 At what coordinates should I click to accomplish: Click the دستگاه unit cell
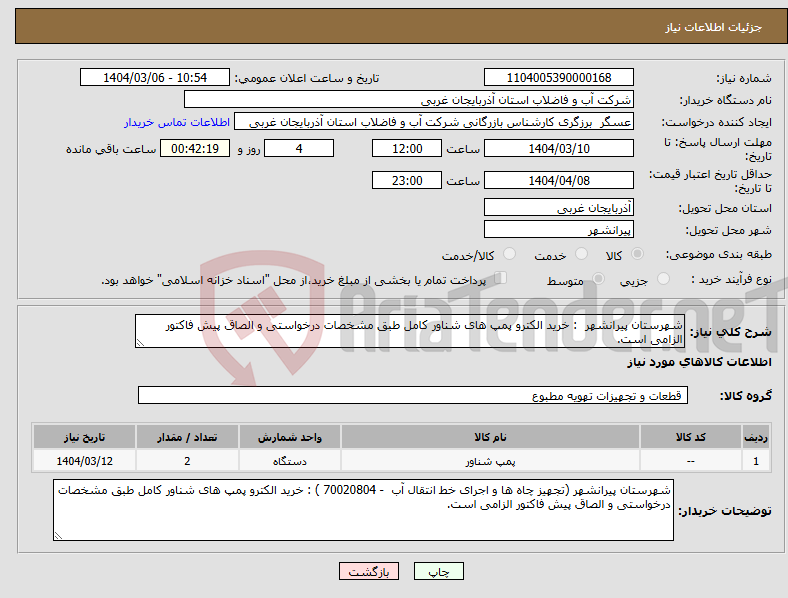(x=289, y=461)
